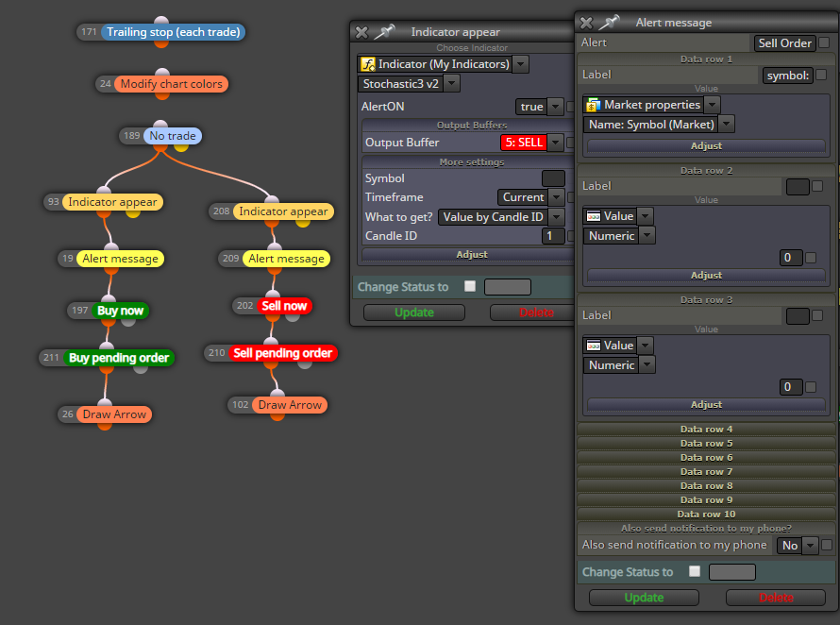
Task: Click the Candle ID input field
Action: [x=553, y=236]
